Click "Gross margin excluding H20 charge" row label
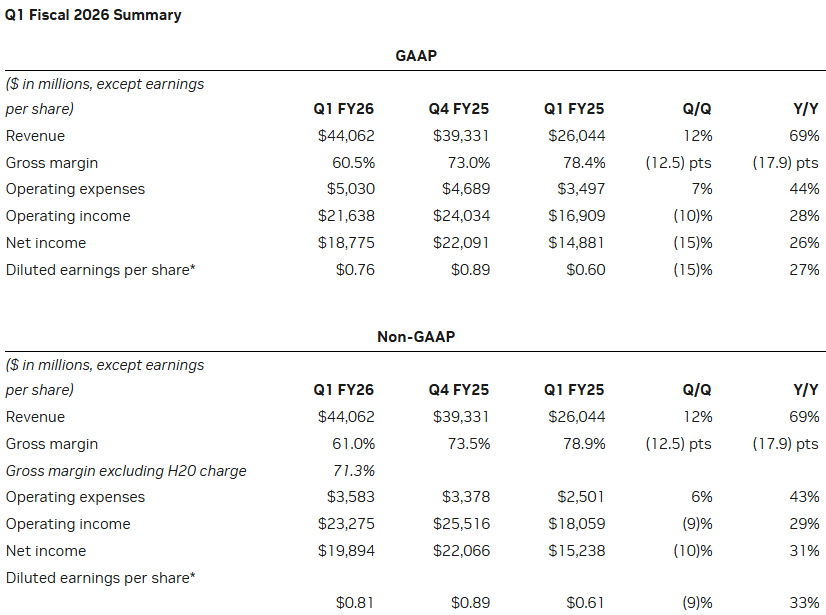This screenshot has width=826, height=615. [x=126, y=471]
